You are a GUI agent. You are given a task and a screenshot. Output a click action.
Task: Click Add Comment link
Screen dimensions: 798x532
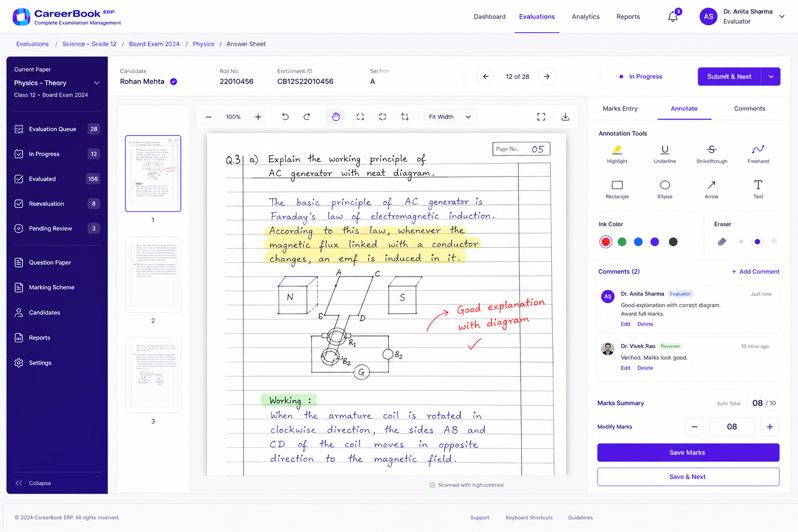pyautogui.click(x=755, y=272)
